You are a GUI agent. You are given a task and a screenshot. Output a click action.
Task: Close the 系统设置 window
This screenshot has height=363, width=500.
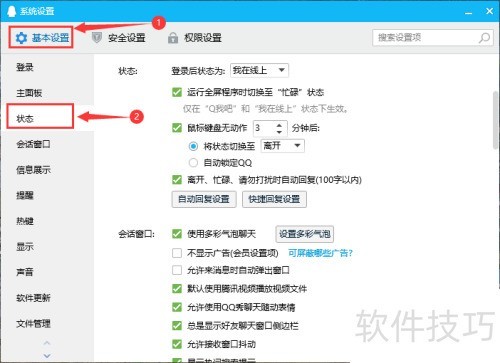(x=489, y=11)
